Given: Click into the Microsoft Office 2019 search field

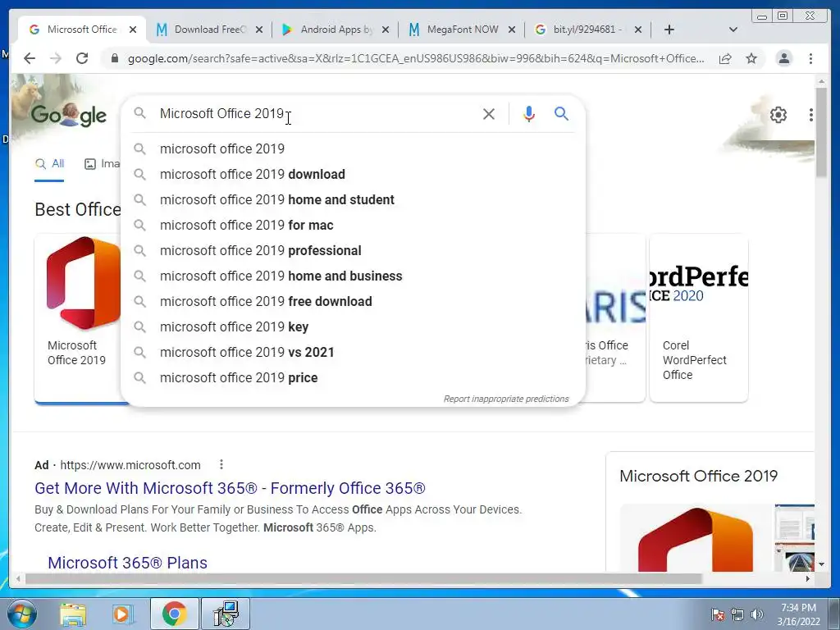Looking at the screenshot, I should (316, 113).
